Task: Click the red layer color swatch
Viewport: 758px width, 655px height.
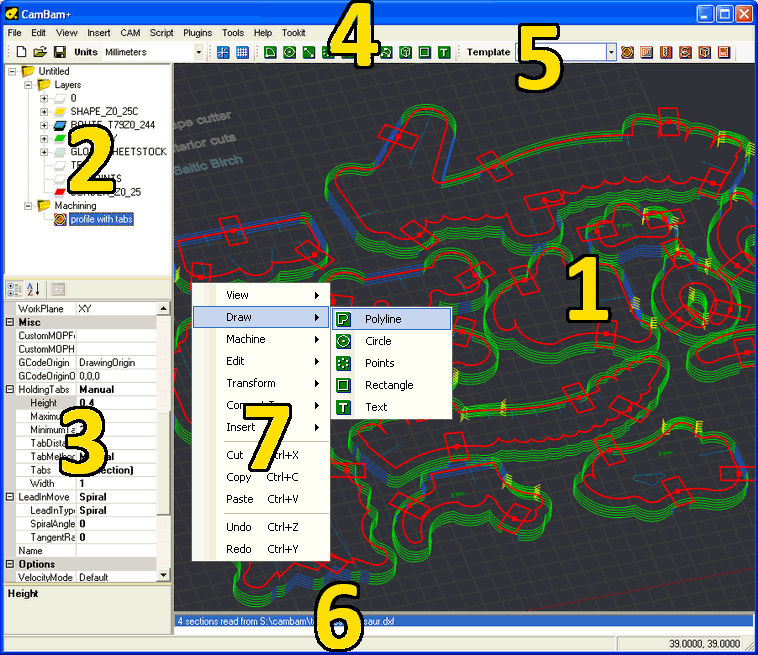Action: click(x=60, y=192)
